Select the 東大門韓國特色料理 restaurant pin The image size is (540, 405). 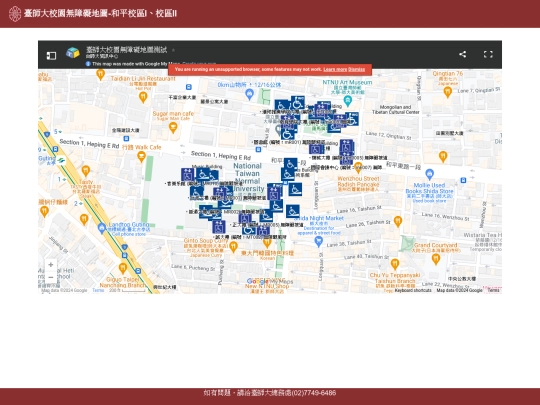[267, 243]
